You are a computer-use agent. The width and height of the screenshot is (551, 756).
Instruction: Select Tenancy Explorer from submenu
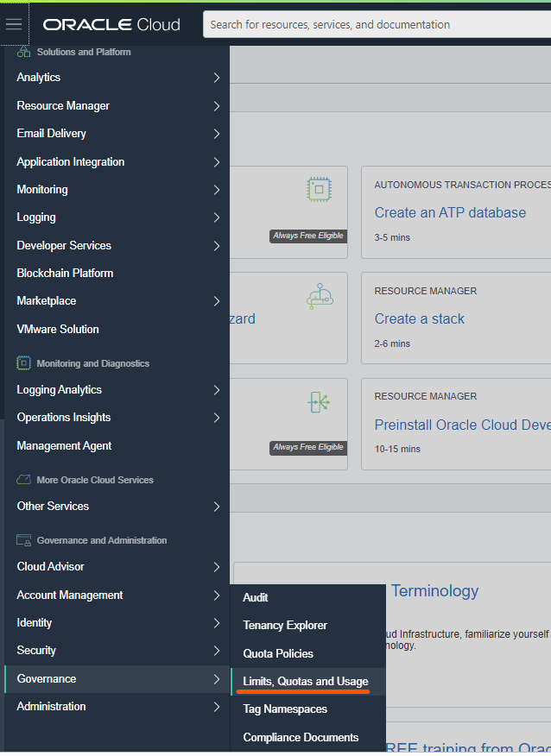tap(285, 626)
